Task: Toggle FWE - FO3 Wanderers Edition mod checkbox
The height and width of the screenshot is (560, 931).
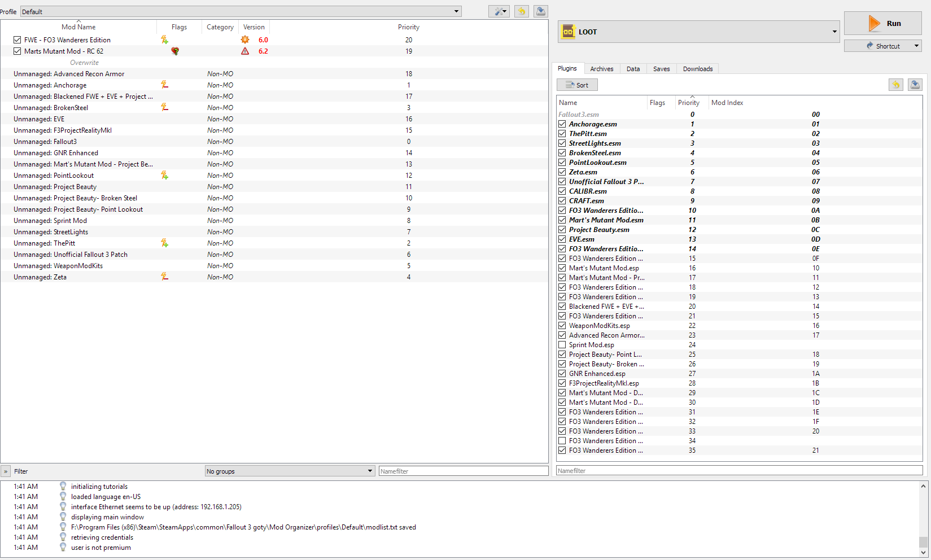Action: point(18,40)
